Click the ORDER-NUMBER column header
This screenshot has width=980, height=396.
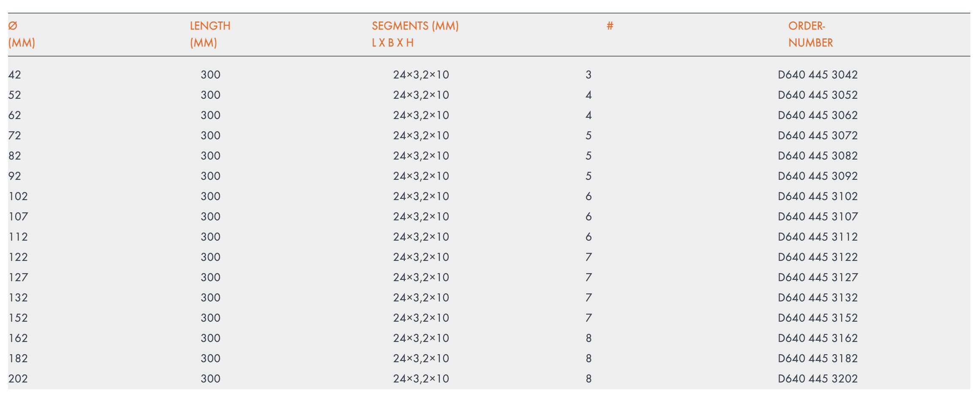pos(810,34)
